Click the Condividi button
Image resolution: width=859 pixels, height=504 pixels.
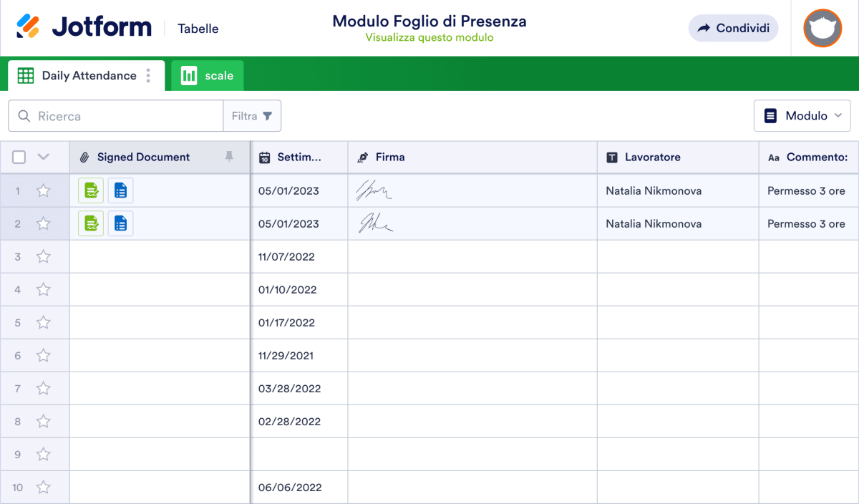point(733,28)
